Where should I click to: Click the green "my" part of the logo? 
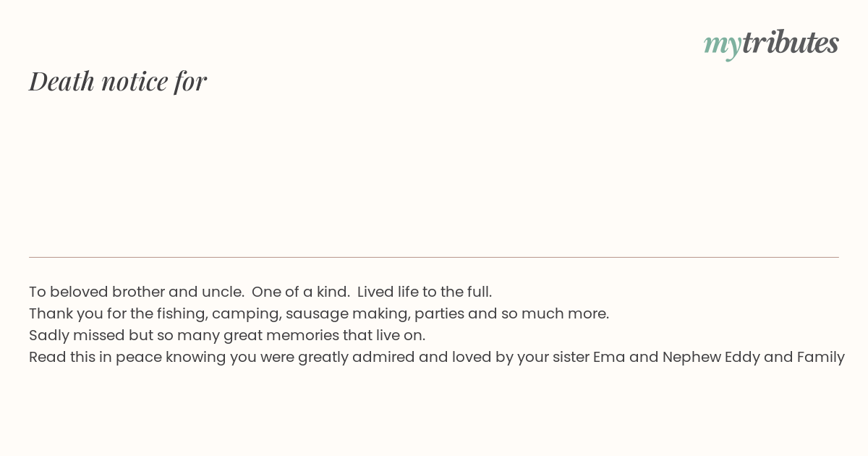tap(723, 46)
